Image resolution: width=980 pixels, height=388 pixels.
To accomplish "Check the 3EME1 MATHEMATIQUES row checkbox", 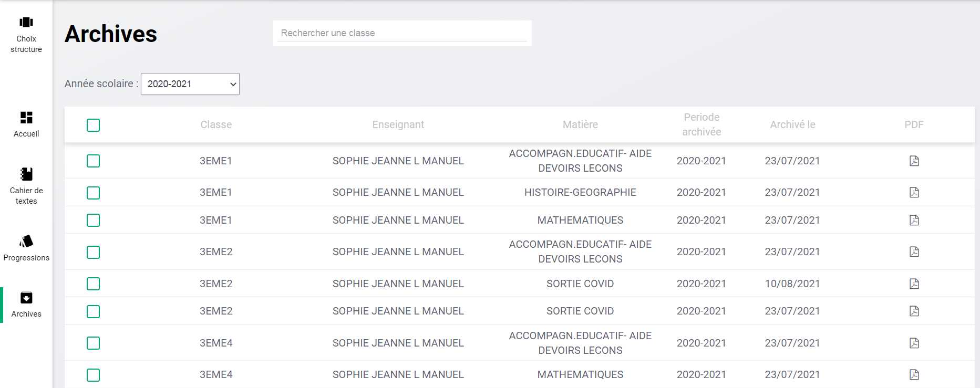I will [93, 220].
